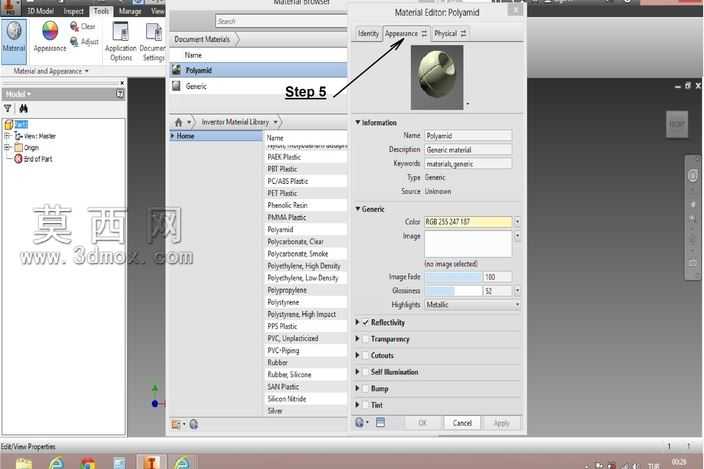Viewport: 704px width, 469px height.
Task: Expand the Transparency section arrow
Action: [x=357, y=339]
